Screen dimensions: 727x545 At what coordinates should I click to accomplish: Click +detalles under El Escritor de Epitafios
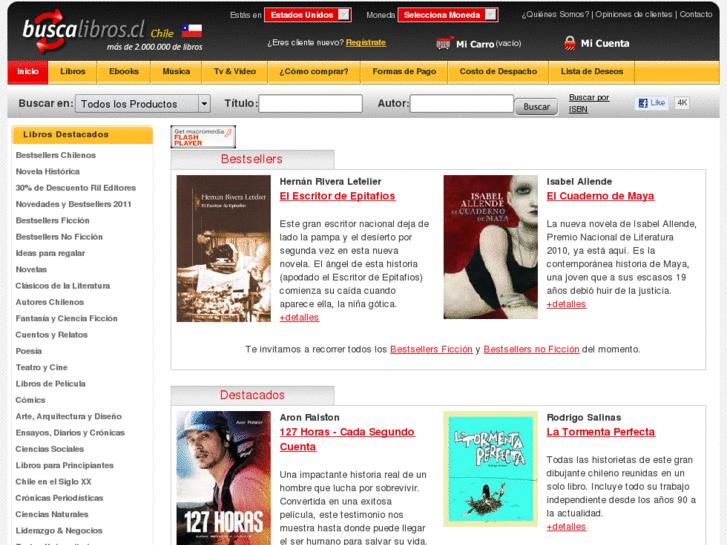[x=299, y=318]
